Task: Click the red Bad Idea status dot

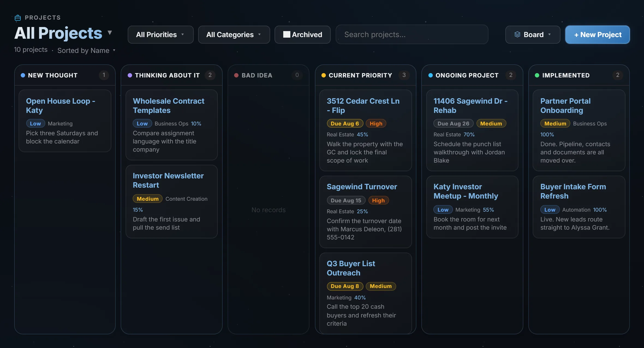Action: click(x=236, y=75)
